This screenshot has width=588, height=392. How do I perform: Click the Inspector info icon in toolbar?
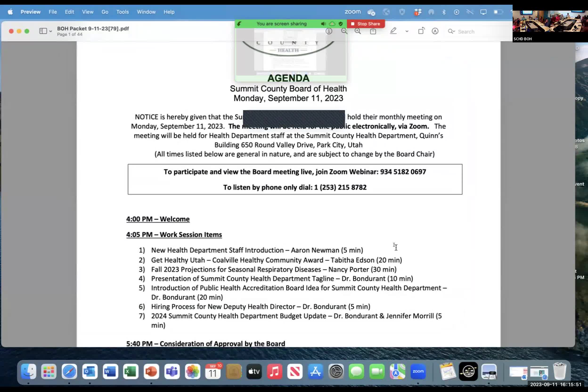point(329,31)
